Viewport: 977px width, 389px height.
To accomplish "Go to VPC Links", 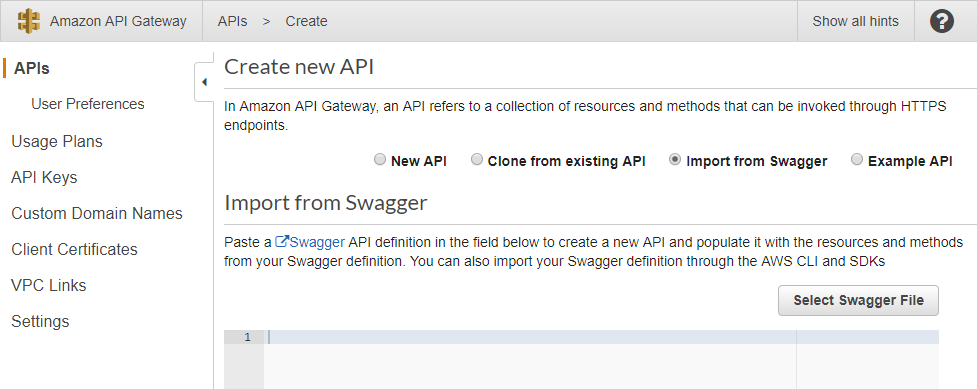I will point(49,286).
